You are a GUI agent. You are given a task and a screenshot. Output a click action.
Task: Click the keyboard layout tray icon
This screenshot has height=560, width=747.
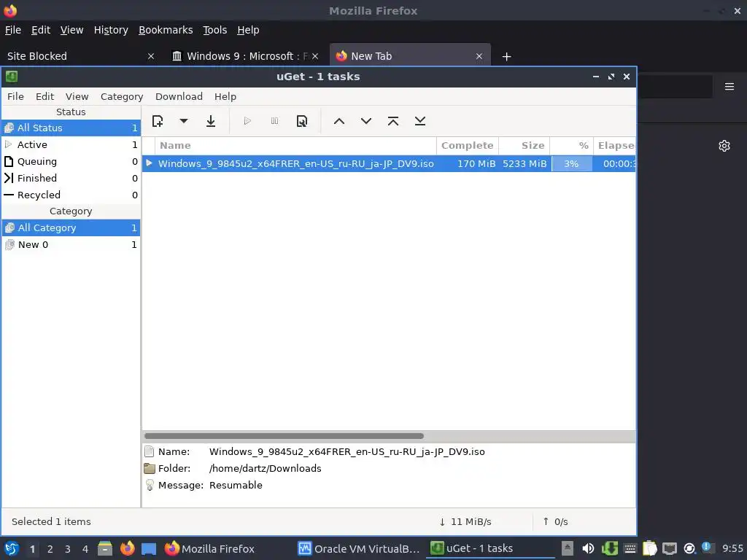pyautogui.click(x=630, y=548)
